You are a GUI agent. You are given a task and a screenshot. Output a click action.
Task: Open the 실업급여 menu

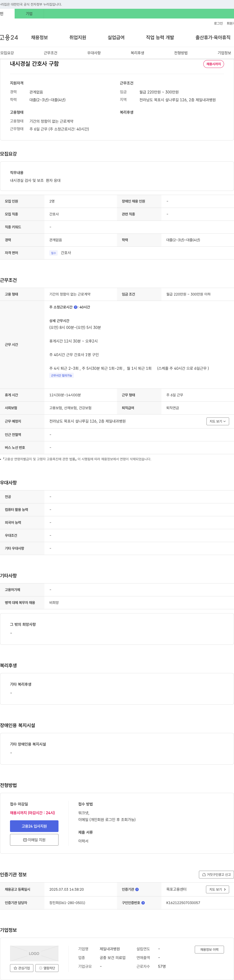tap(116, 37)
